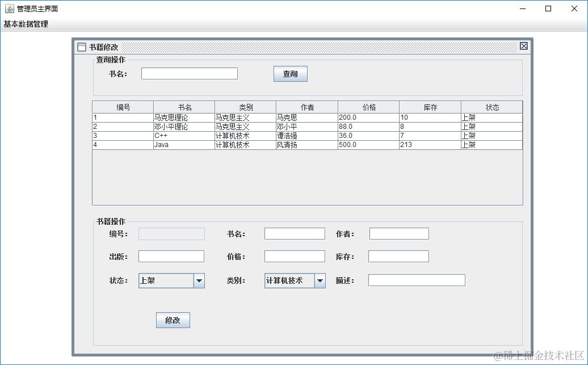Click the 作者 column header
Screen dimensions: 588x365
click(x=307, y=107)
